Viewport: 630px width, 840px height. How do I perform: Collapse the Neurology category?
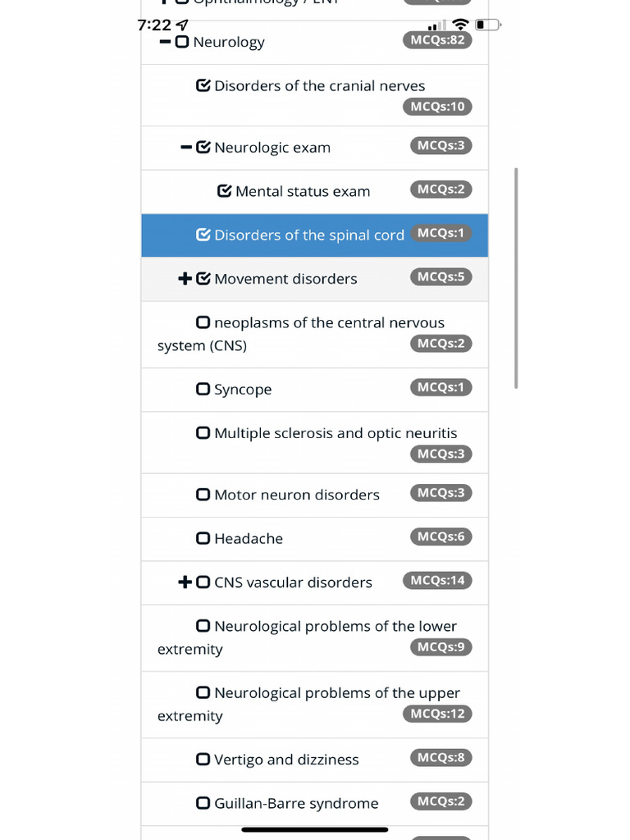(165, 42)
